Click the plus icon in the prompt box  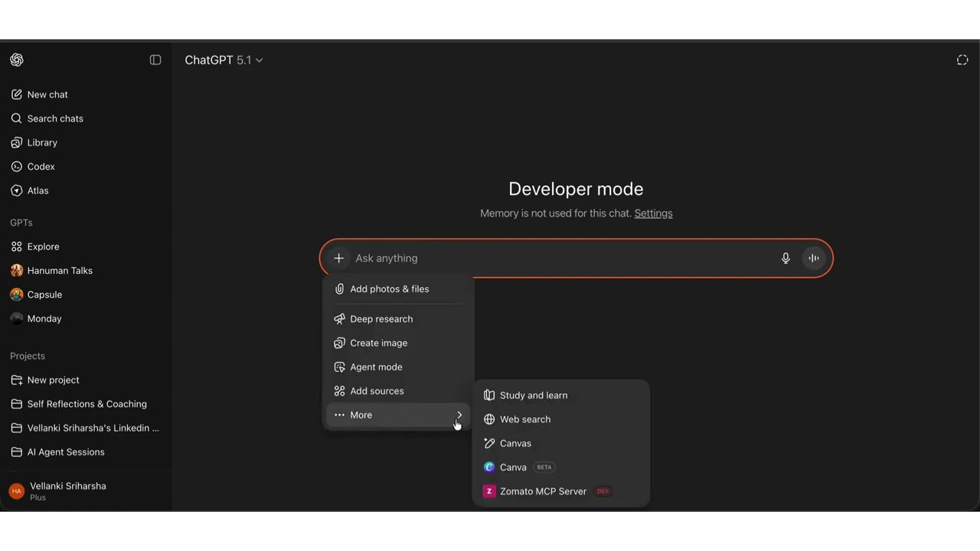pyautogui.click(x=338, y=258)
